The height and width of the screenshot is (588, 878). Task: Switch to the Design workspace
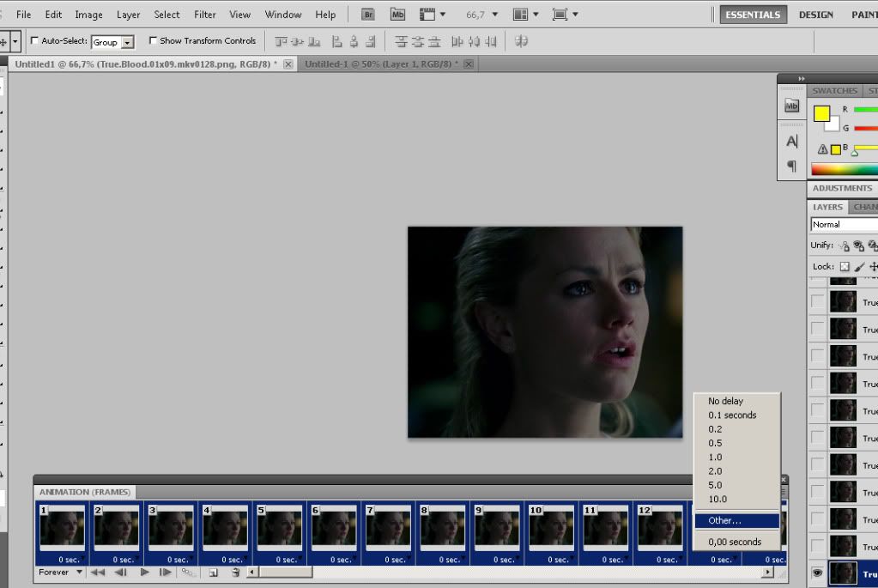click(x=815, y=15)
